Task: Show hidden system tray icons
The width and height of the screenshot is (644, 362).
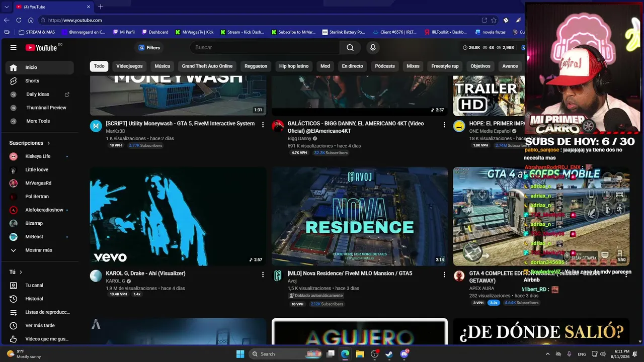Action: tap(547, 354)
